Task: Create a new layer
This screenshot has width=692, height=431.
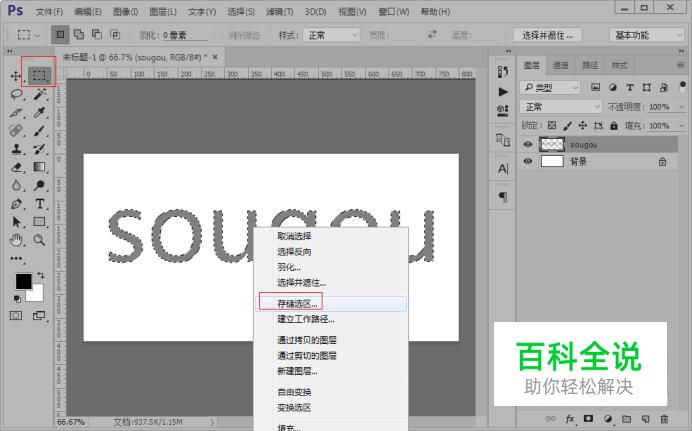Action: [x=645, y=419]
